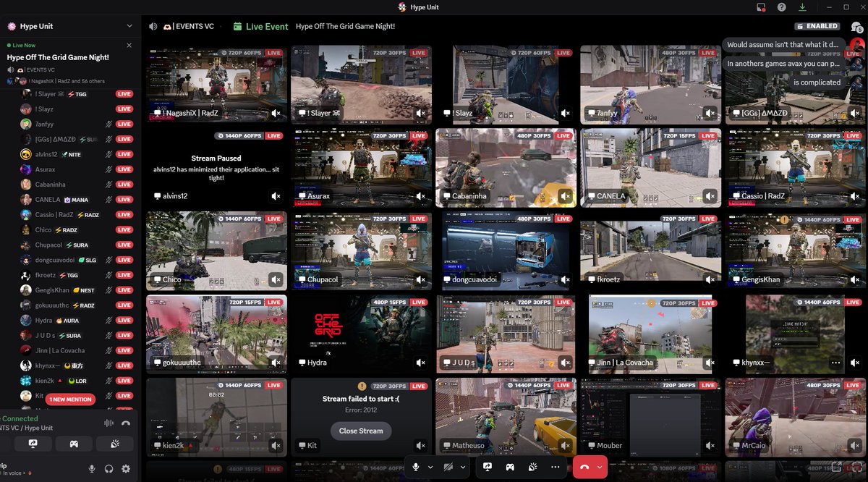Open camera options chevron
The height and width of the screenshot is (482, 868).
(463, 467)
